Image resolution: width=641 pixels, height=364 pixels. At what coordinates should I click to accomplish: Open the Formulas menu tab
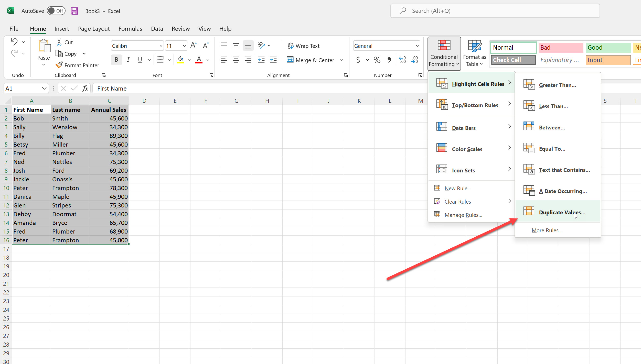[130, 29]
